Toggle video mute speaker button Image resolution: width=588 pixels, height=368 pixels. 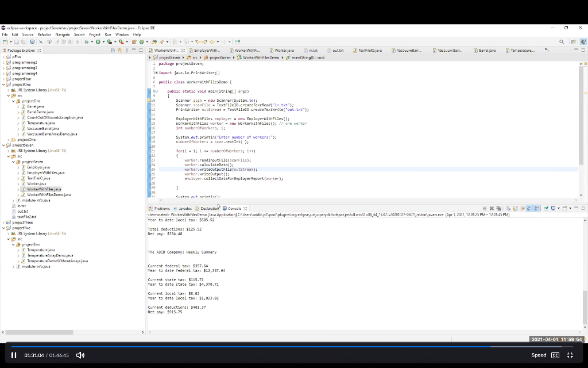point(80,355)
